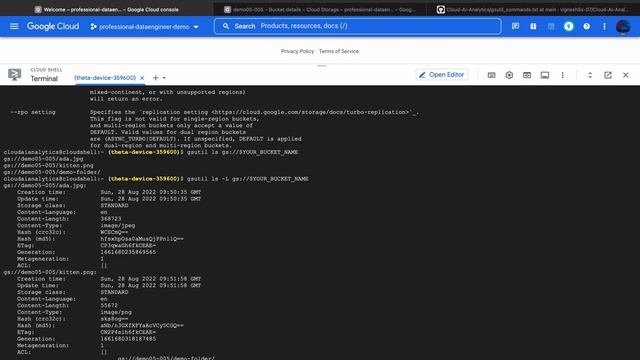Screen dimensions: 640x360
Task: Click the Cloud Shell terminal icon
Action: click(14, 75)
